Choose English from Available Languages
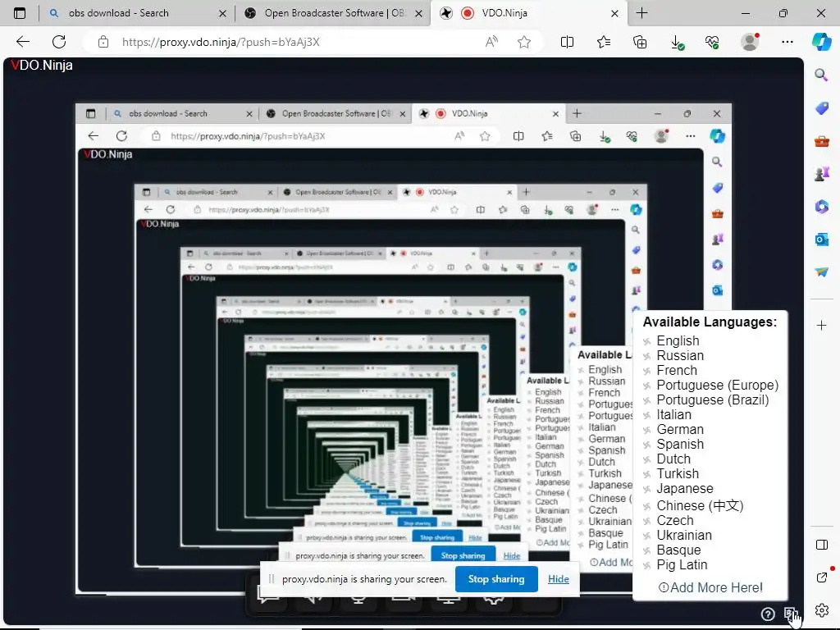The width and height of the screenshot is (840, 630). tap(678, 340)
